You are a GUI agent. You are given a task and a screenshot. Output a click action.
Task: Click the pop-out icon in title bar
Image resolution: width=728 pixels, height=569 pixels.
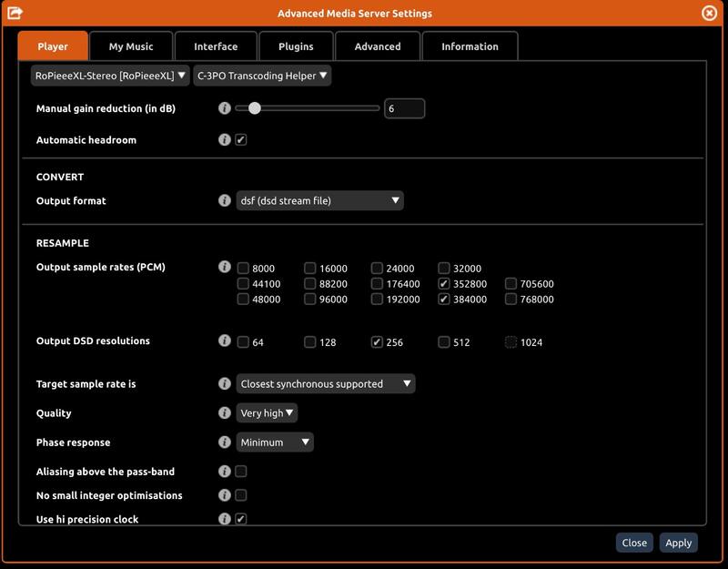point(15,13)
